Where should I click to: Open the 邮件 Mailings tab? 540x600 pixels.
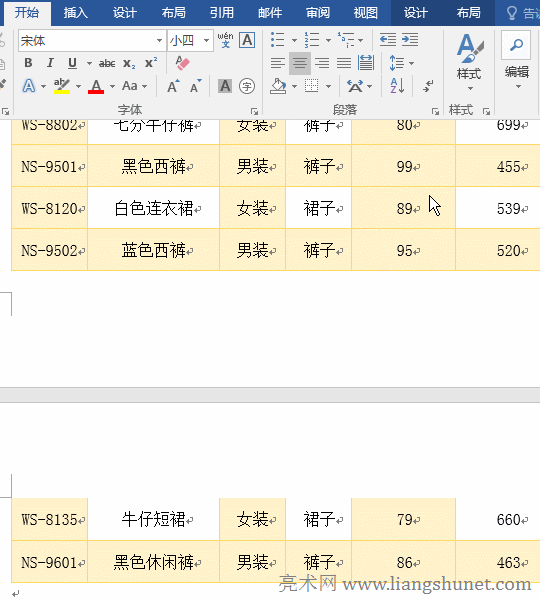270,13
